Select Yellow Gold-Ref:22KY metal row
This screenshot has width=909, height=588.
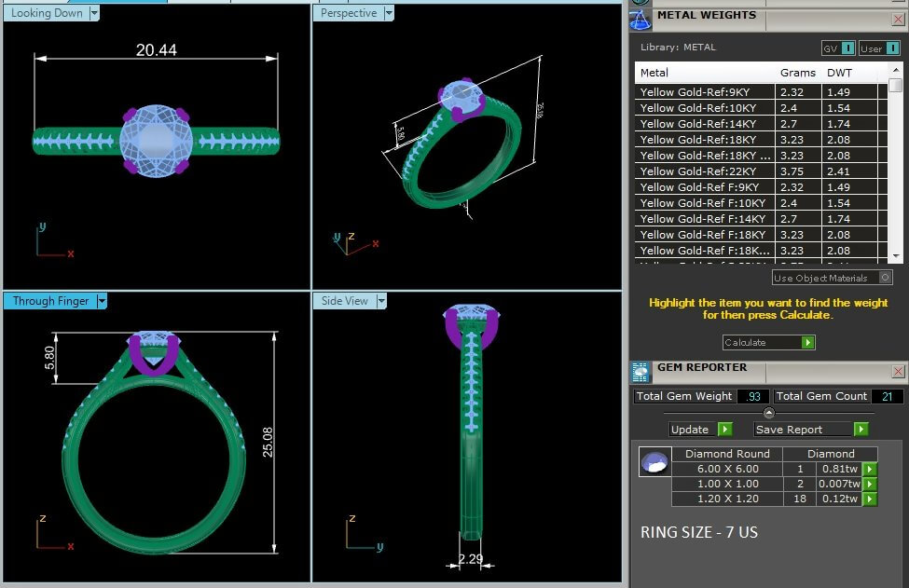tap(705, 171)
